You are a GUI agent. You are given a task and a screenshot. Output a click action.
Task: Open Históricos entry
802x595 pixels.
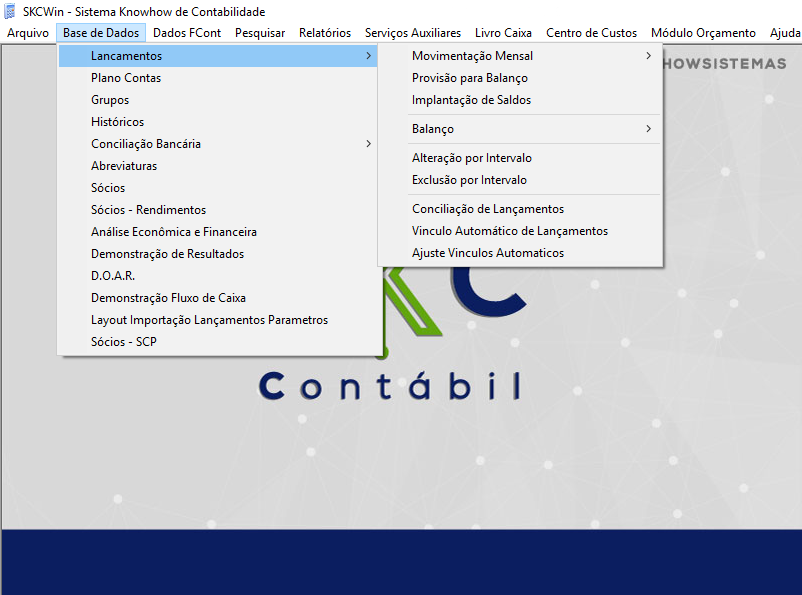(x=117, y=122)
